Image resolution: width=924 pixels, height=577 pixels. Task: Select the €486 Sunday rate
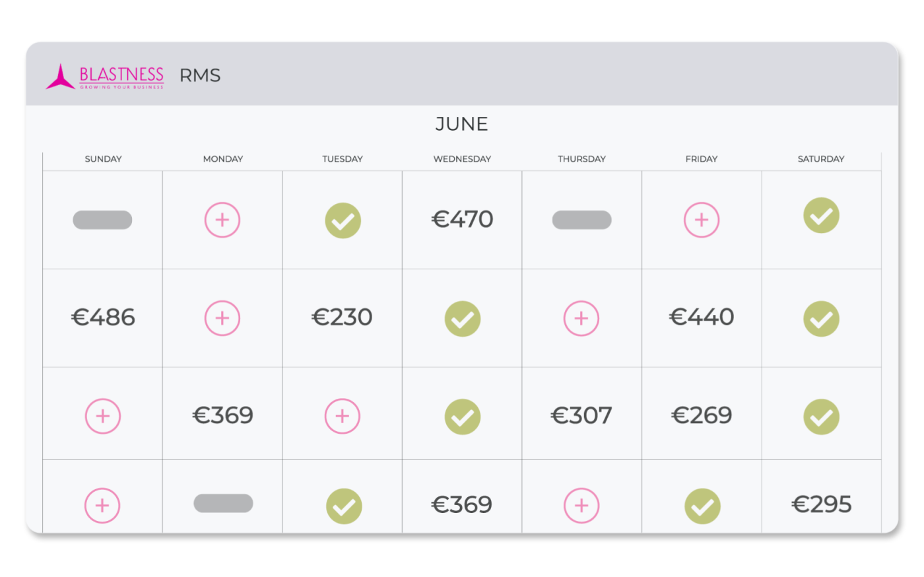pyautogui.click(x=103, y=318)
